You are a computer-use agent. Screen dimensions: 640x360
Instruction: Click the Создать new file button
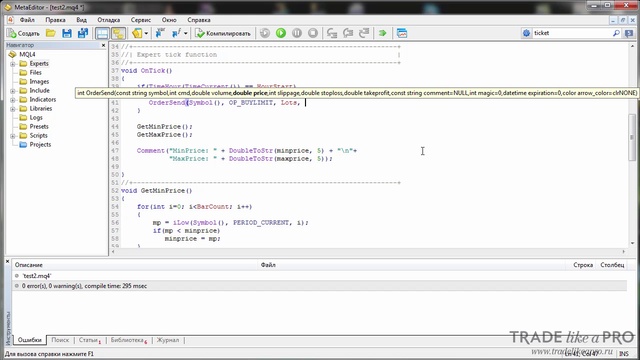coord(24,33)
